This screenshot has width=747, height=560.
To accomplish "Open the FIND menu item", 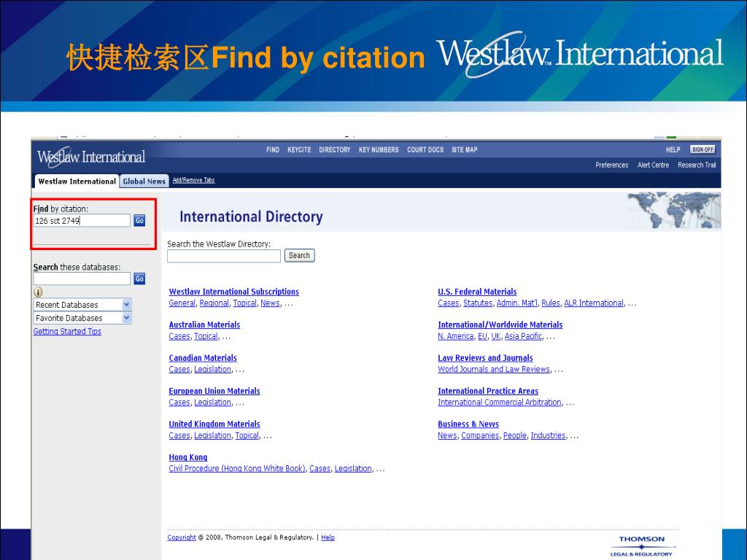I will coord(273,149).
